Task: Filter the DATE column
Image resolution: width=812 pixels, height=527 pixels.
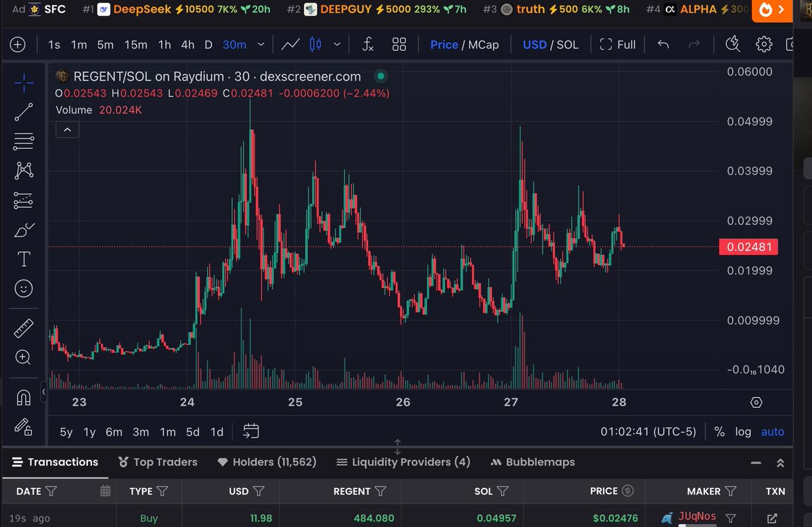Action: pyautogui.click(x=51, y=491)
